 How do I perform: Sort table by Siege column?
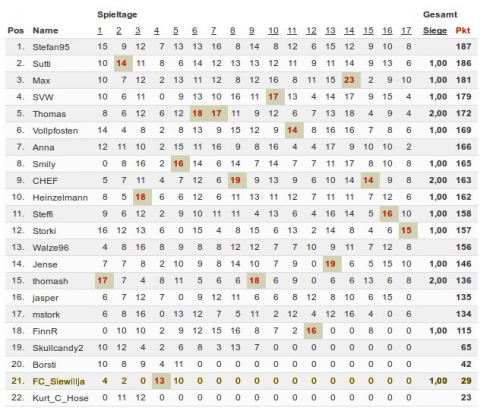tap(435, 31)
